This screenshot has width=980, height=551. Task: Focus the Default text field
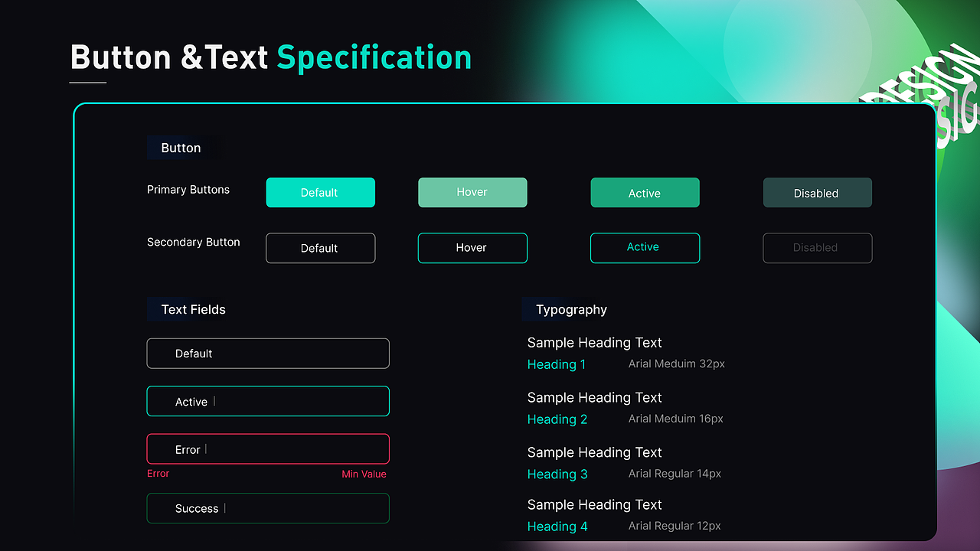268,354
